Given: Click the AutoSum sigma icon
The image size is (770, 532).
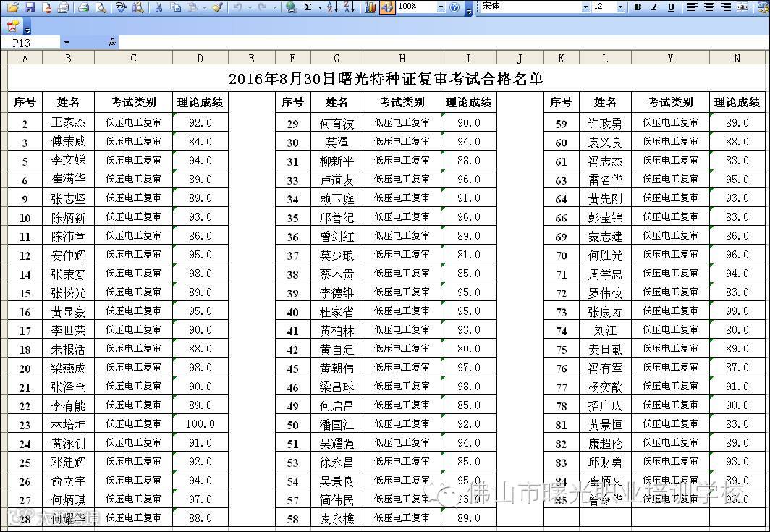Looking at the screenshot, I should click(x=308, y=7).
